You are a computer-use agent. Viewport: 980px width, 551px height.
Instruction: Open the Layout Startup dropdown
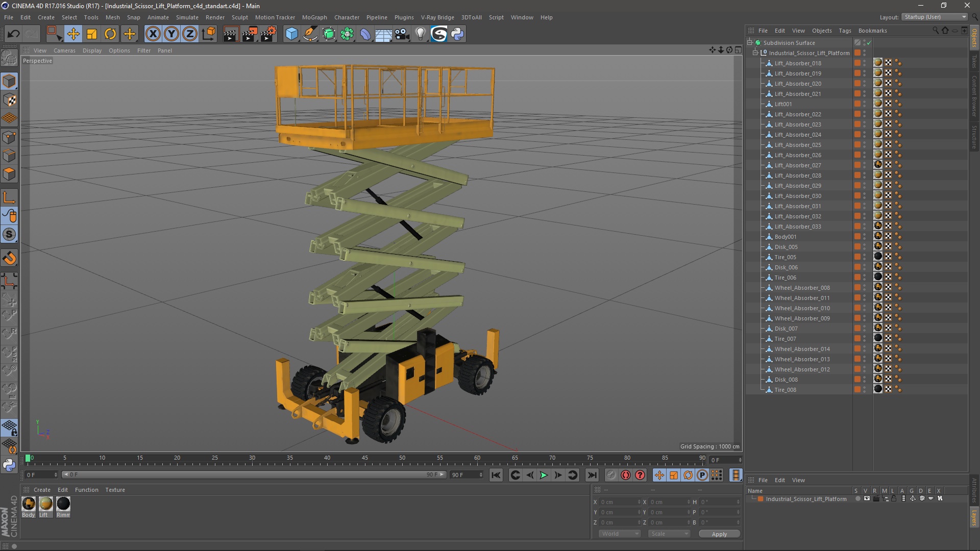tap(935, 17)
